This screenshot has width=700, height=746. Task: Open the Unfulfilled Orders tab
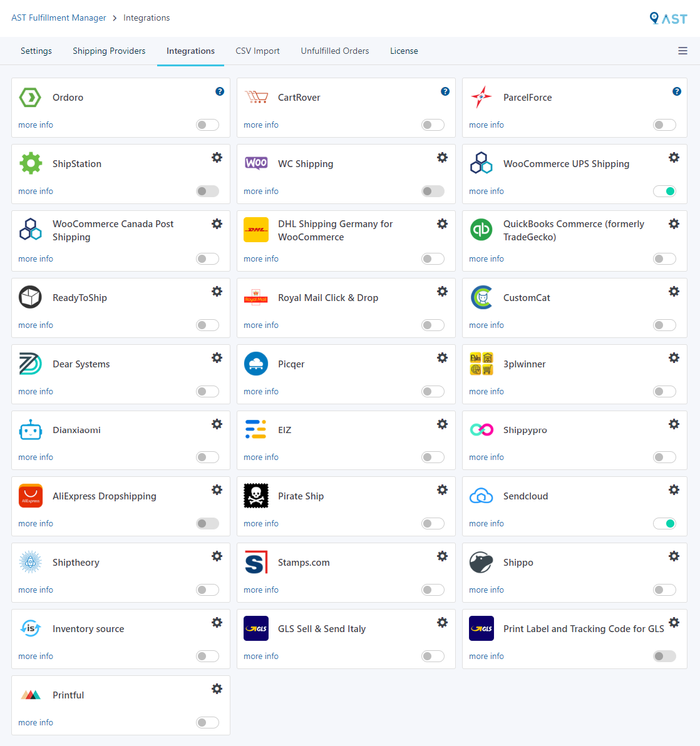334,51
